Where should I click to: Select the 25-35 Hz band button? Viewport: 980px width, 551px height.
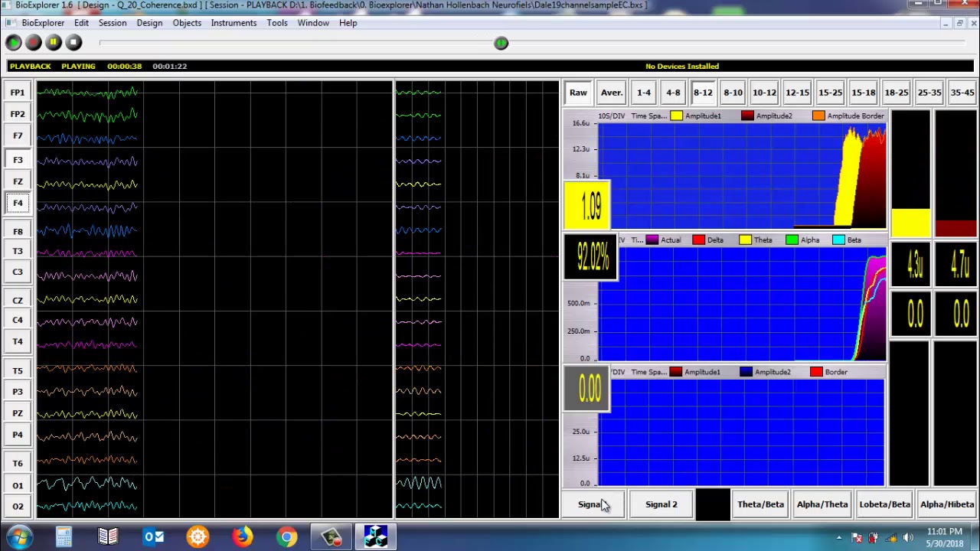pyautogui.click(x=929, y=93)
